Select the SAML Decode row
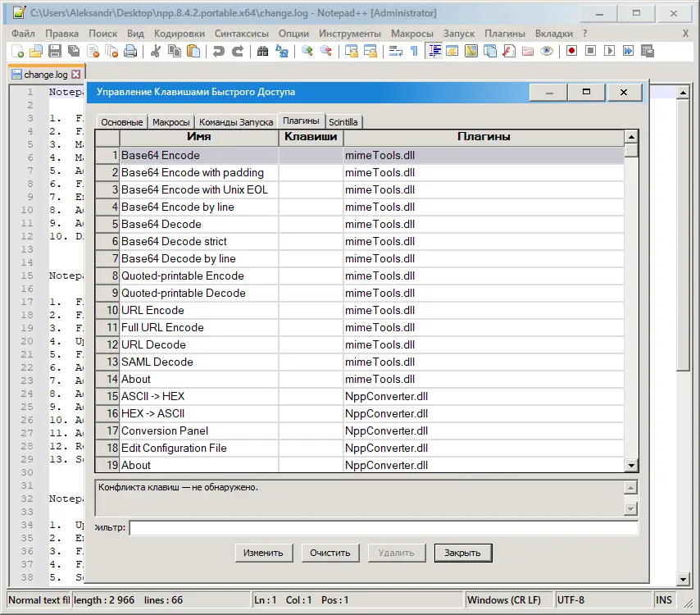The width and height of the screenshot is (700, 615). tap(359, 362)
